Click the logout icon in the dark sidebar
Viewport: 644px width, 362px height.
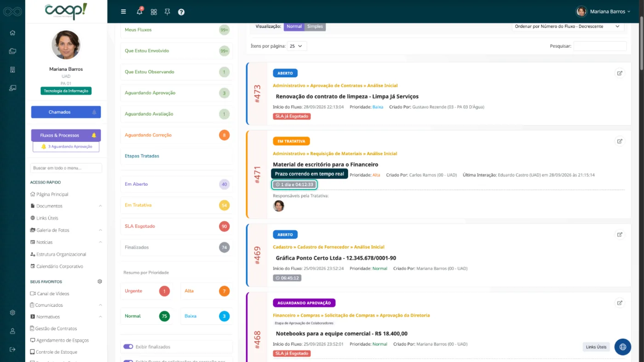click(x=12, y=349)
